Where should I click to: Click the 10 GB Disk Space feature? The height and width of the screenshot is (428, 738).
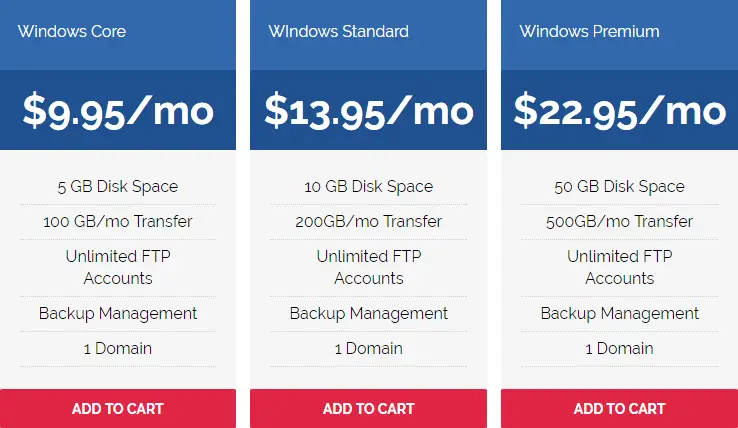(x=369, y=186)
